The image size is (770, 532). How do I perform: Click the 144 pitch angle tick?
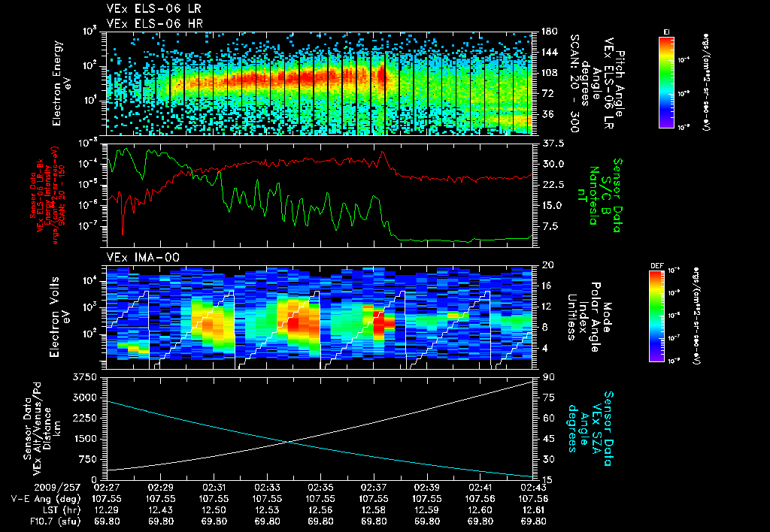(x=548, y=52)
